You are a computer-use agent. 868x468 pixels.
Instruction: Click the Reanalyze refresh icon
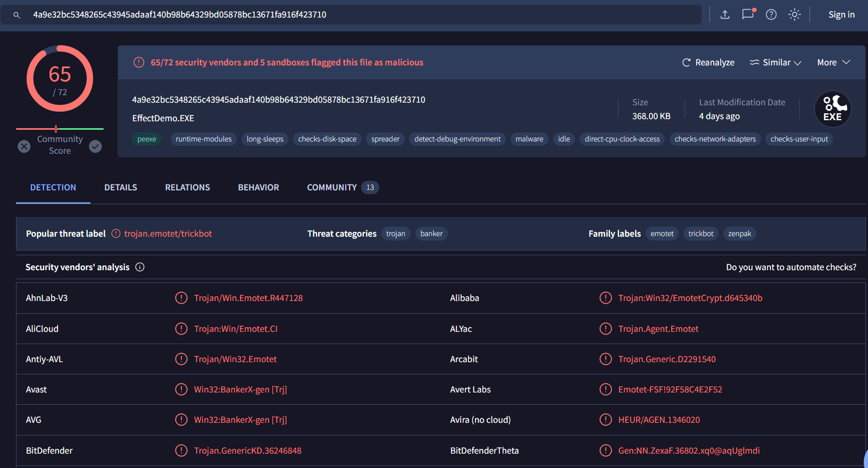point(686,63)
